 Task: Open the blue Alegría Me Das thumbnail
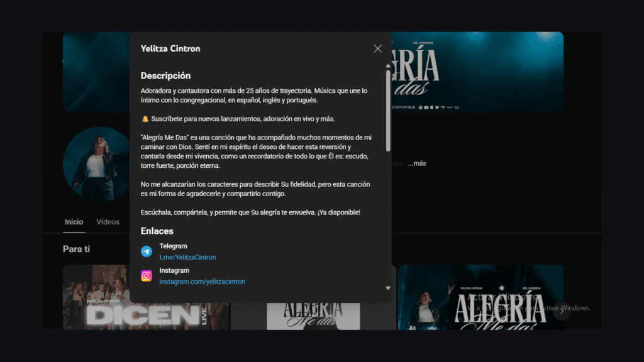tap(480, 297)
